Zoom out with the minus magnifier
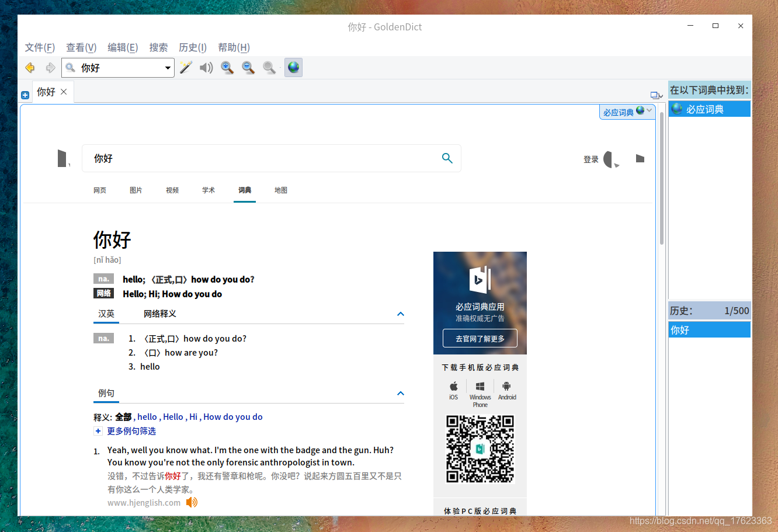The width and height of the screenshot is (778, 532). click(x=248, y=68)
